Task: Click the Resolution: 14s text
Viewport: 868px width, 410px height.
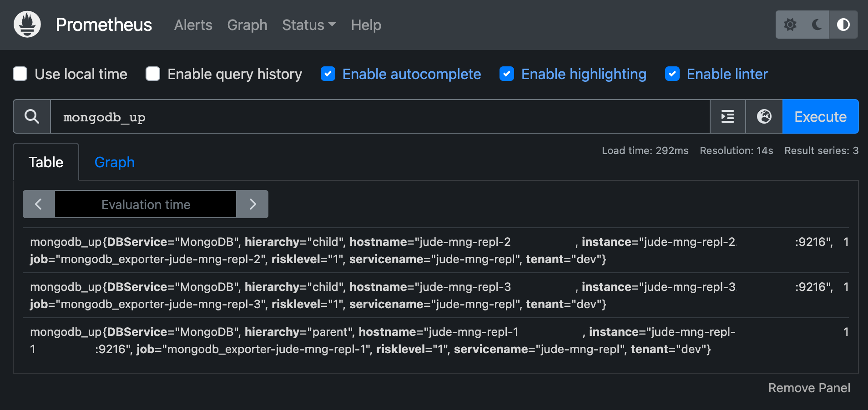Action: [737, 150]
